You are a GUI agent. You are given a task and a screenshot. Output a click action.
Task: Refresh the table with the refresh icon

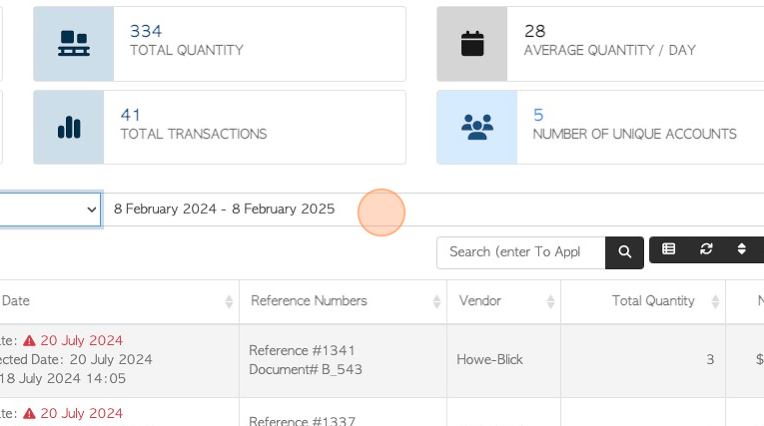point(706,250)
